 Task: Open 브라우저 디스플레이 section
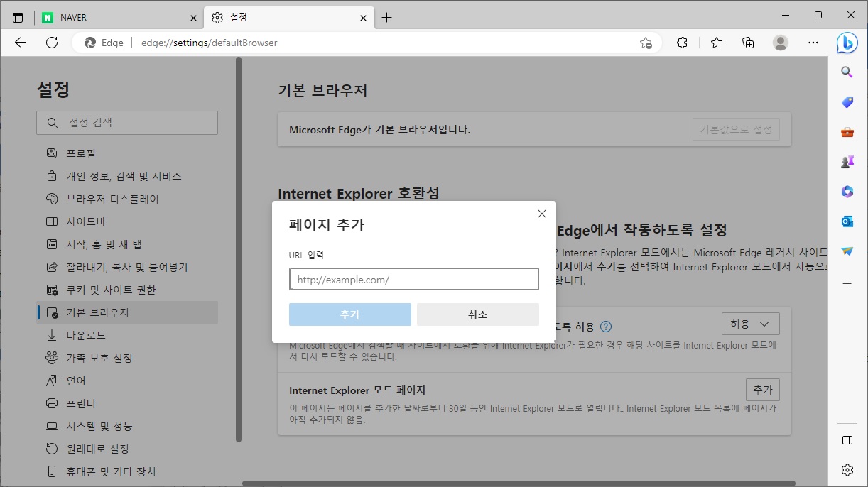click(x=127, y=199)
